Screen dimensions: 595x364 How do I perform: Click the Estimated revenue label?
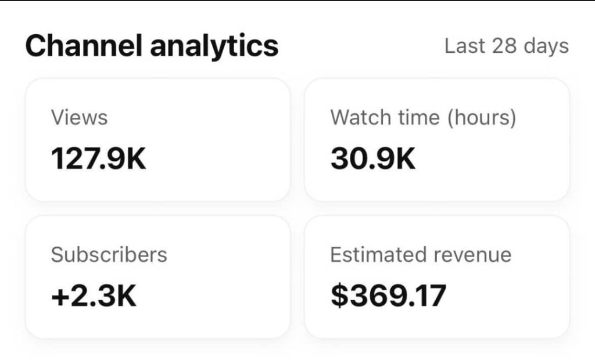point(421,254)
